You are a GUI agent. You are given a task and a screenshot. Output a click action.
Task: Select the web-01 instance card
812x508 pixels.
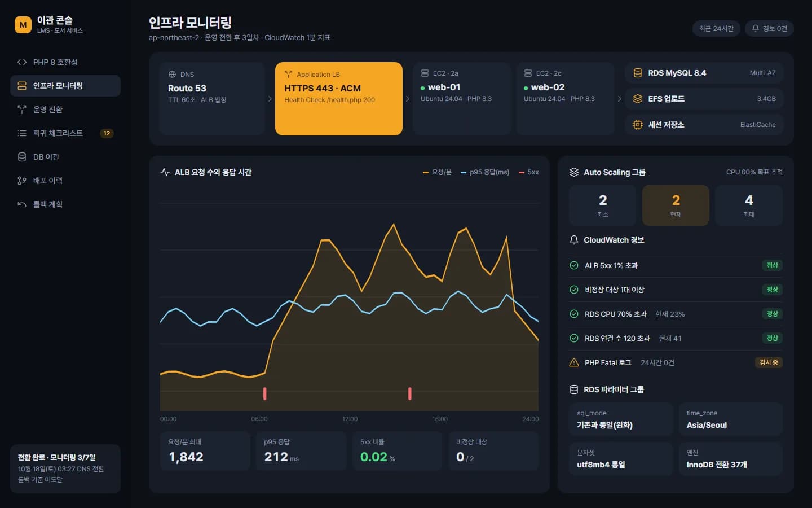(462, 99)
